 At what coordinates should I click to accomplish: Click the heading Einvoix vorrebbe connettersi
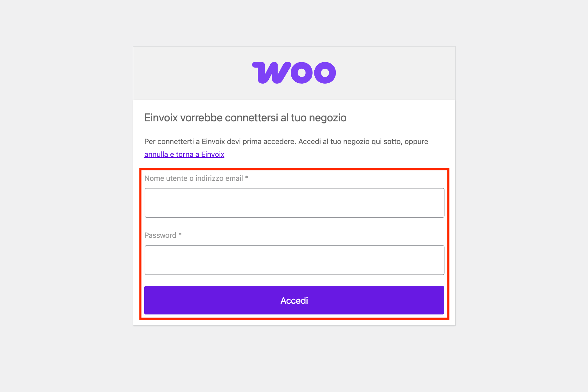point(245,117)
